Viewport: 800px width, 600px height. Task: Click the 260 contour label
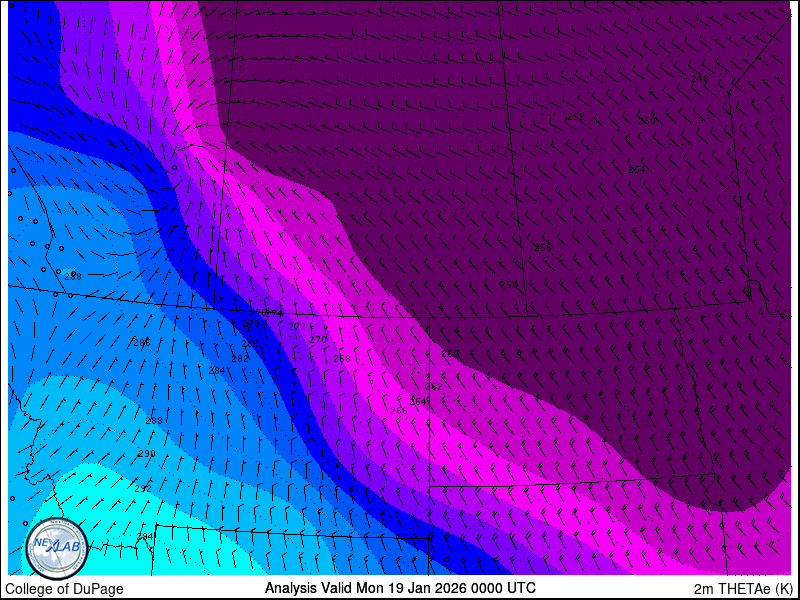pyautogui.click(x=450, y=353)
